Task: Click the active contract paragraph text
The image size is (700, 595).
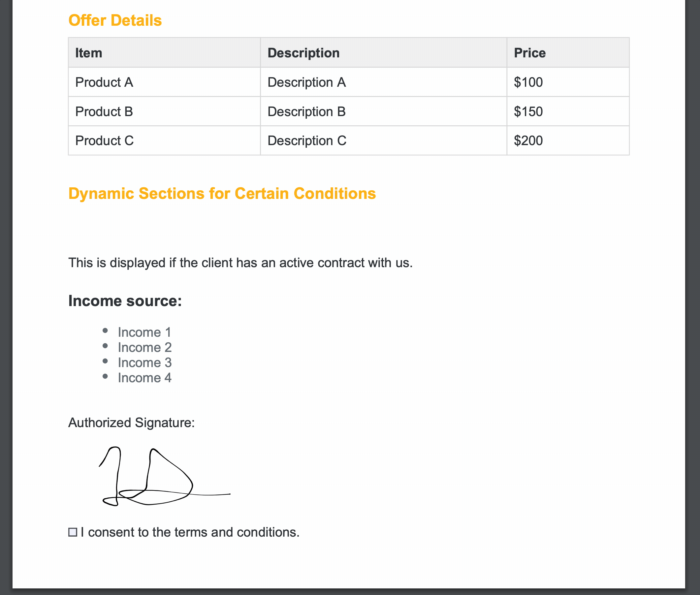Action: tap(240, 263)
